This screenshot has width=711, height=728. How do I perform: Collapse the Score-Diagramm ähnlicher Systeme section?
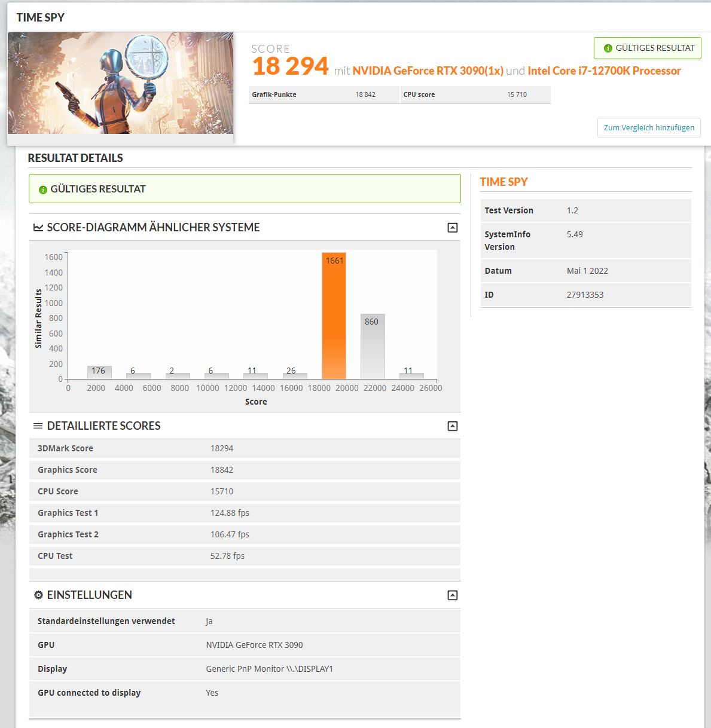[x=453, y=228]
